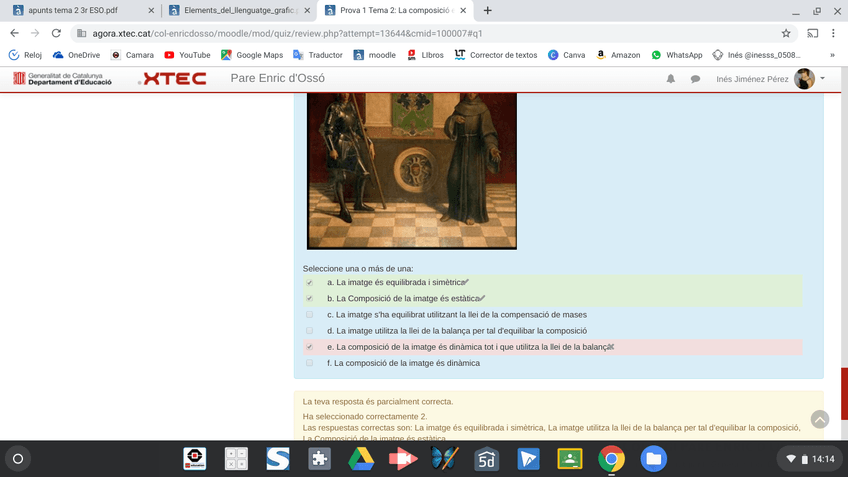Open the blue S app in the shelf

pos(278,459)
